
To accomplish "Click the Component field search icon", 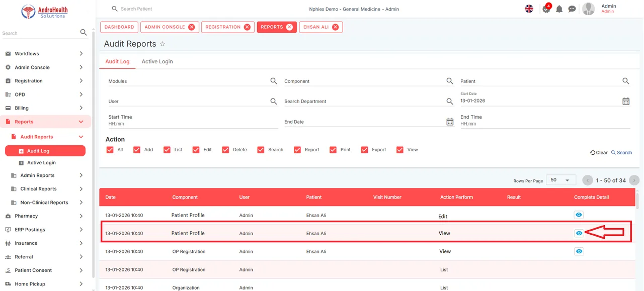I will pos(450,81).
